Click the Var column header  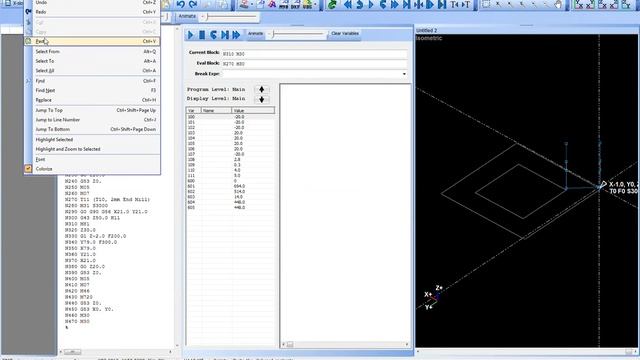pos(193,111)
